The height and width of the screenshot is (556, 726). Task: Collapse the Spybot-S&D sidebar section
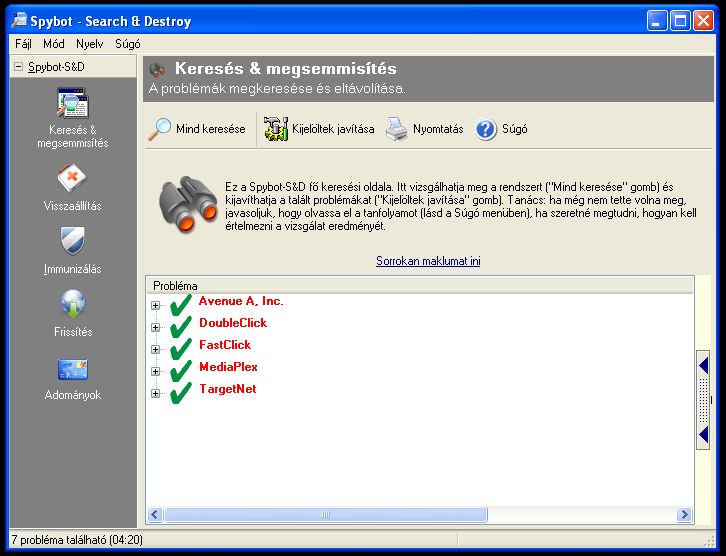click(x=18, y=67)
